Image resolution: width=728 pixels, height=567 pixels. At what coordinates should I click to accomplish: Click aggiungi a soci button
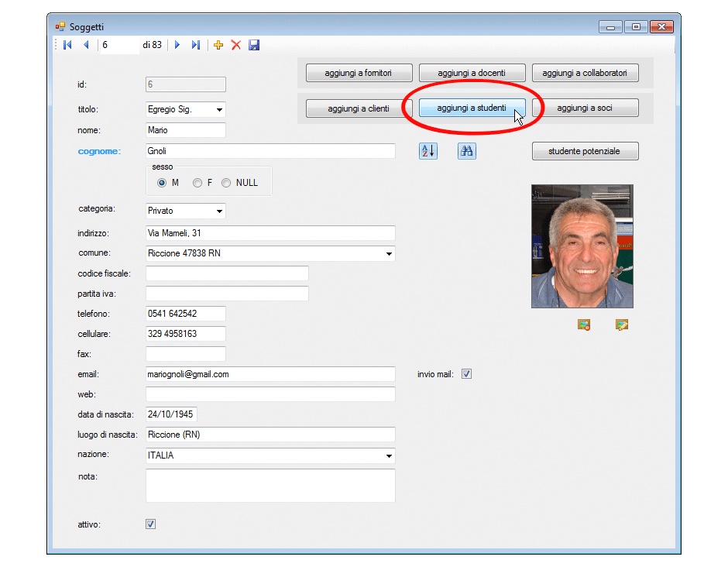[585, 108]
